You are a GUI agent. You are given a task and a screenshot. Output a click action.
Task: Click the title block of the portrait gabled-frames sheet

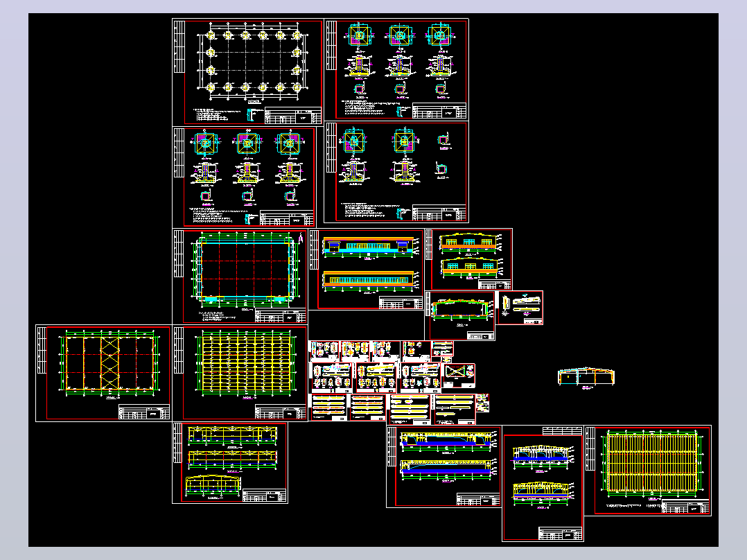560,533
